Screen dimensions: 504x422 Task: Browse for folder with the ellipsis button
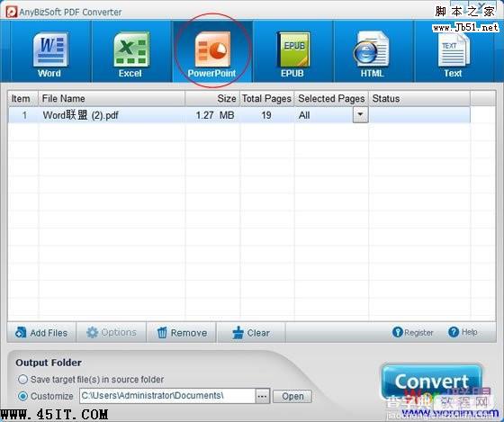(262, 396)
